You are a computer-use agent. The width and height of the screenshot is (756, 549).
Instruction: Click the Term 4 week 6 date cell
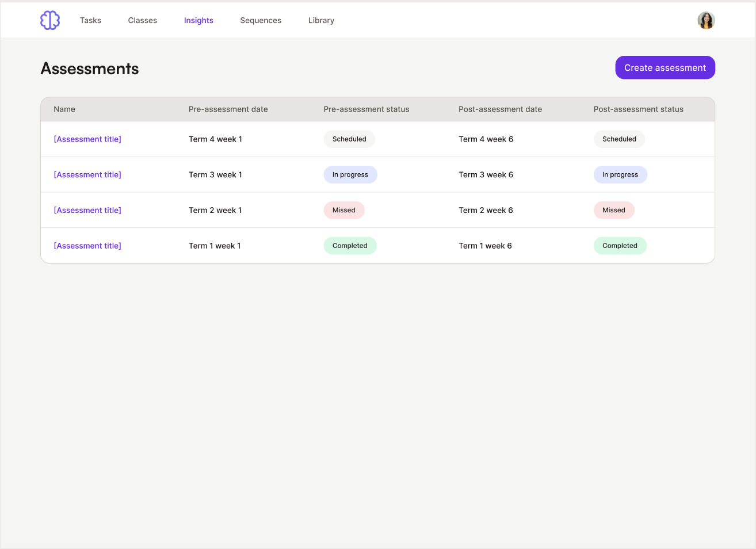486,139
